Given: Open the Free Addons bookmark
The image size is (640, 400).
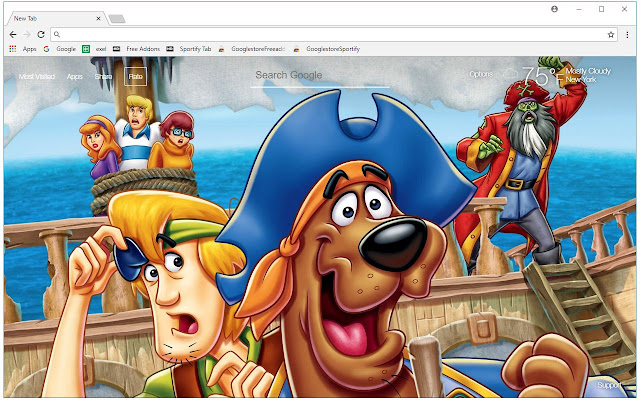Looking at the screenshot, I should click(x=143, y=49).
